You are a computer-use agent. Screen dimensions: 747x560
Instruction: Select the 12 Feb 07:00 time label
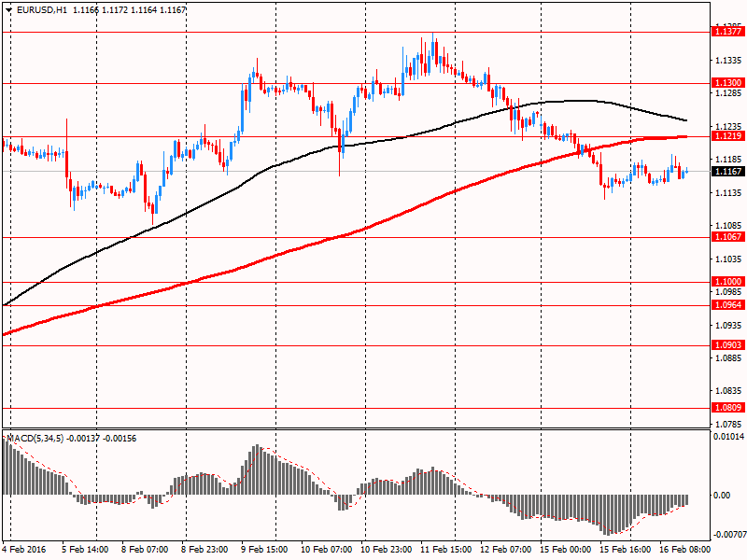click(505, 549)
